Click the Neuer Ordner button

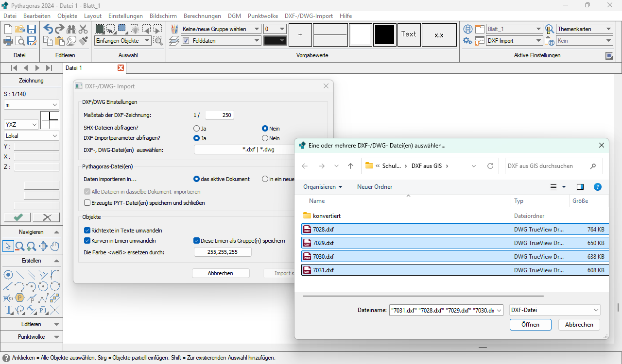375,187
